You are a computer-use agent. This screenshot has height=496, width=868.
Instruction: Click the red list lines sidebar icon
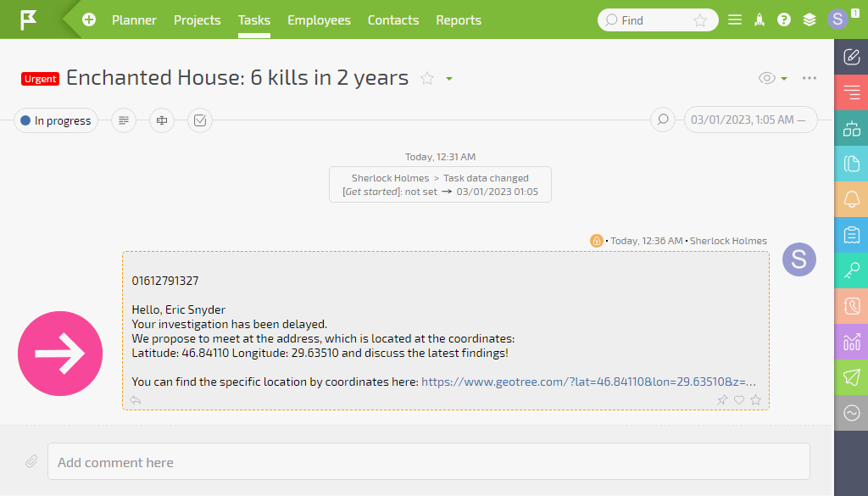tap(851, 92)
